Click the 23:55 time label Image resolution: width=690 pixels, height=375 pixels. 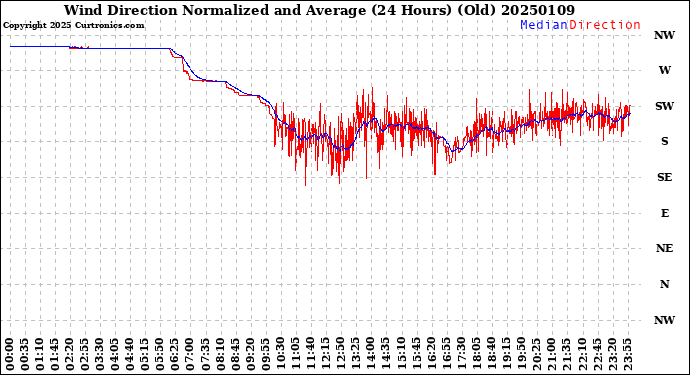point(627,355)
